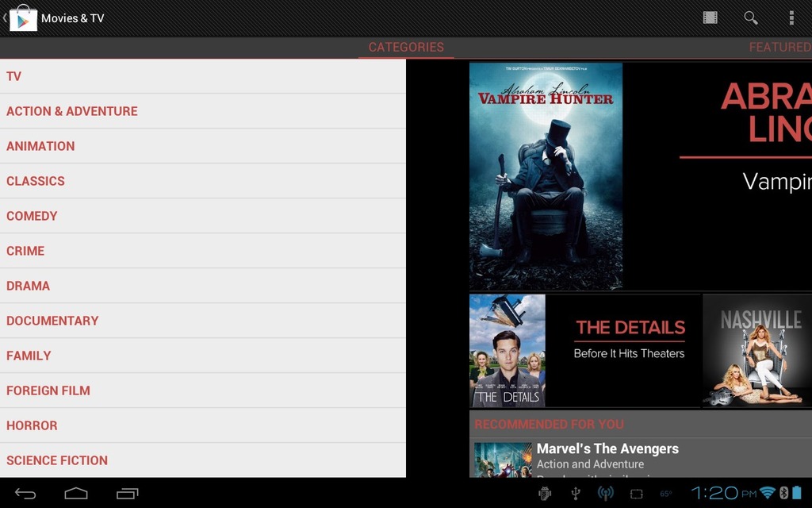Image resolution: width=812 pixels, height=508 pixels.
Task: Open The Details movie poster
Action: click(507, 351)
